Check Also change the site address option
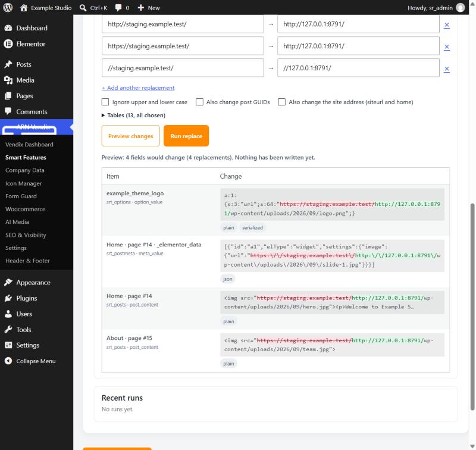Screen dimensions: 476x450 (x=281, y=102)
